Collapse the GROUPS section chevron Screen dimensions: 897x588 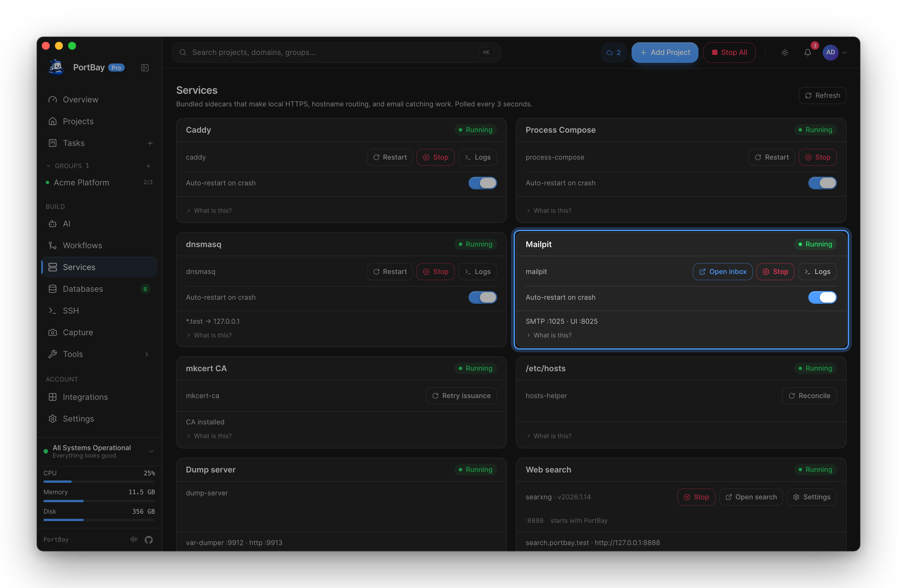(48, 166)
